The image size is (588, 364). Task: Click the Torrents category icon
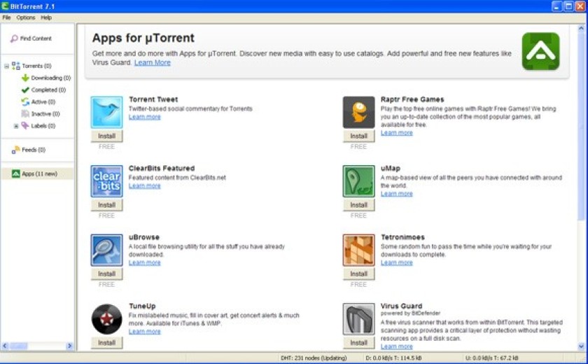point(15,66)
